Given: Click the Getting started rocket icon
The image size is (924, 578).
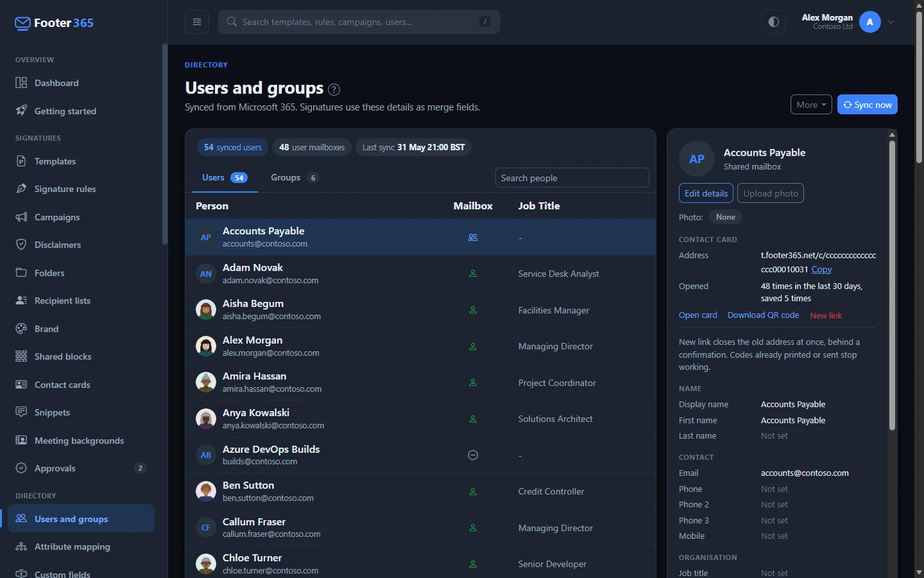Looking at the screenshot, I should coord(21,110).
